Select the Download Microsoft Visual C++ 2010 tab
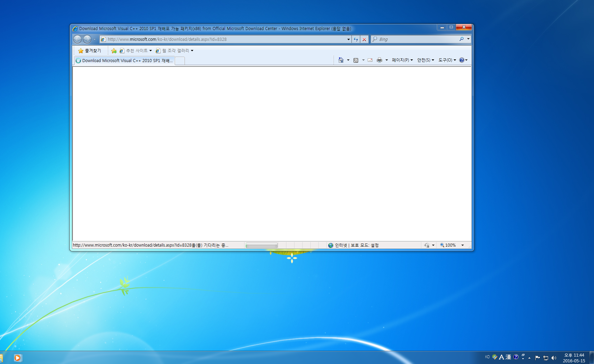Viewport: 594px width, 364px height. pos(124,61)
